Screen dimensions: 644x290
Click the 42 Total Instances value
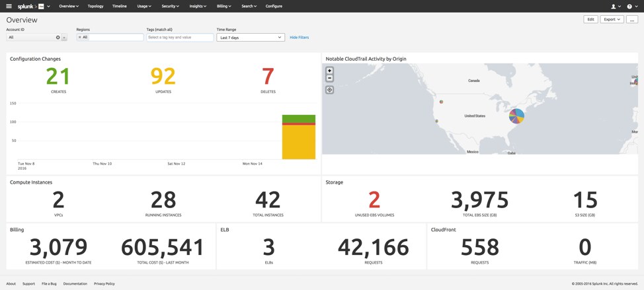268,200
